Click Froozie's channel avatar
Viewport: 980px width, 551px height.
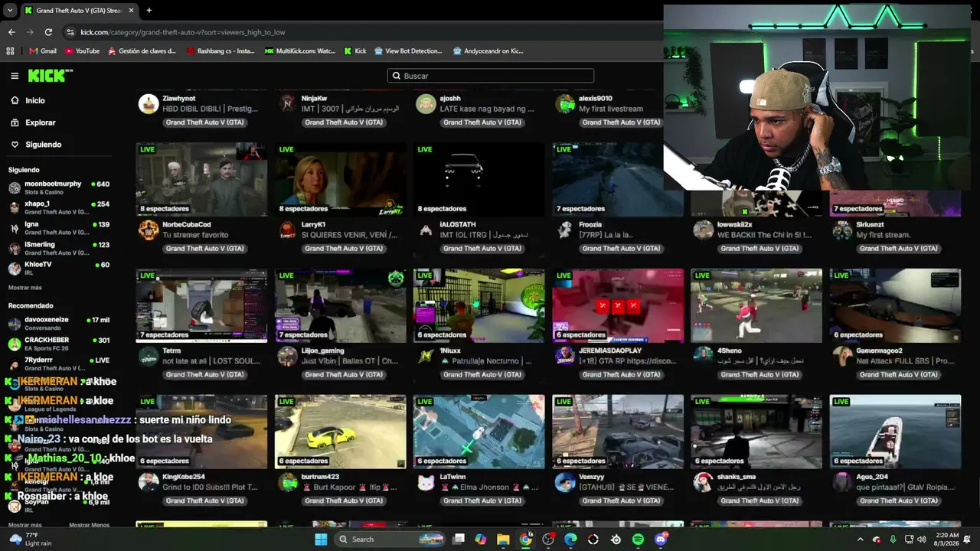click(565, 230)
